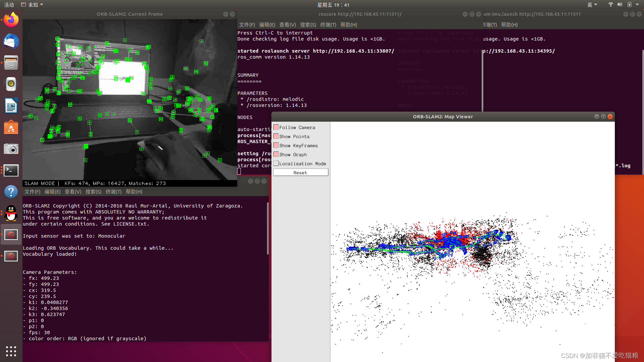Open 帮助(H) menu in imu.launch terminal
The height and width of the screenshot is (362, 644).
point(509,25)
